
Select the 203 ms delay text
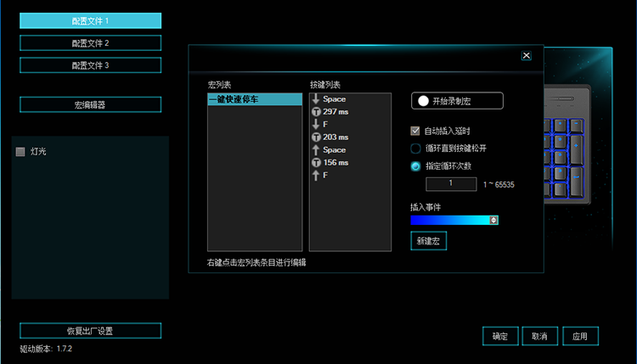pos(335,137)
